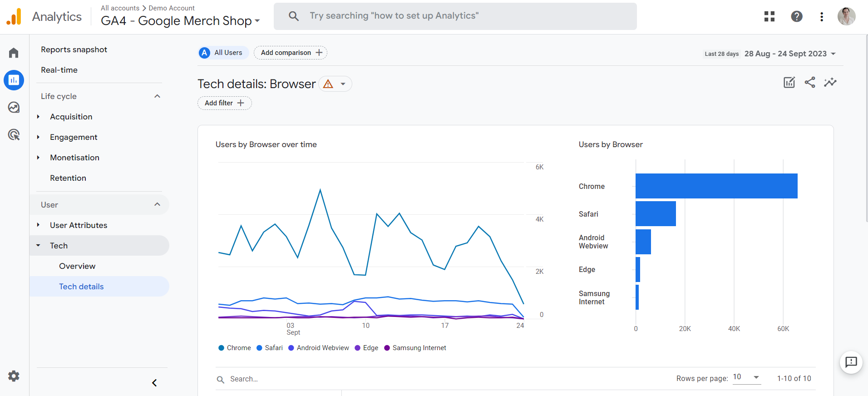Viewport: 868px width, 396px height.
Task: Collapse the Life cycle section
Action: (157, 96)
